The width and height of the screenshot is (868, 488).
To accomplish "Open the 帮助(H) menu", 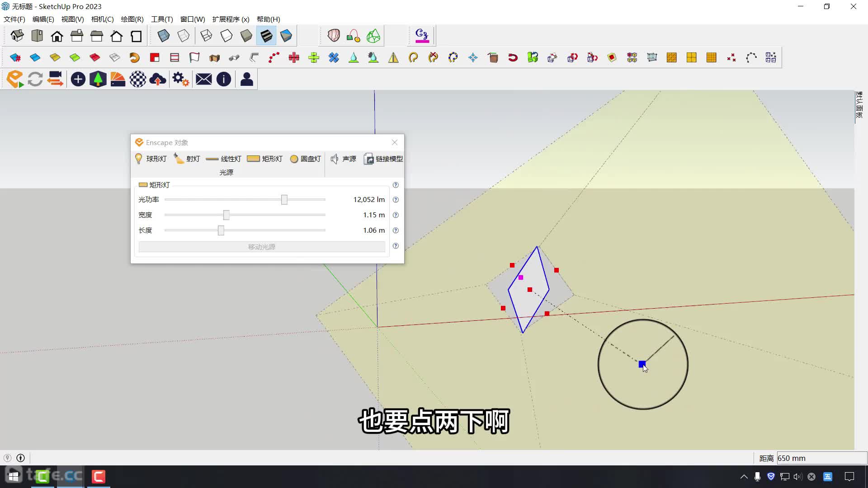I will pyautogui.click(x=269, y=19).
